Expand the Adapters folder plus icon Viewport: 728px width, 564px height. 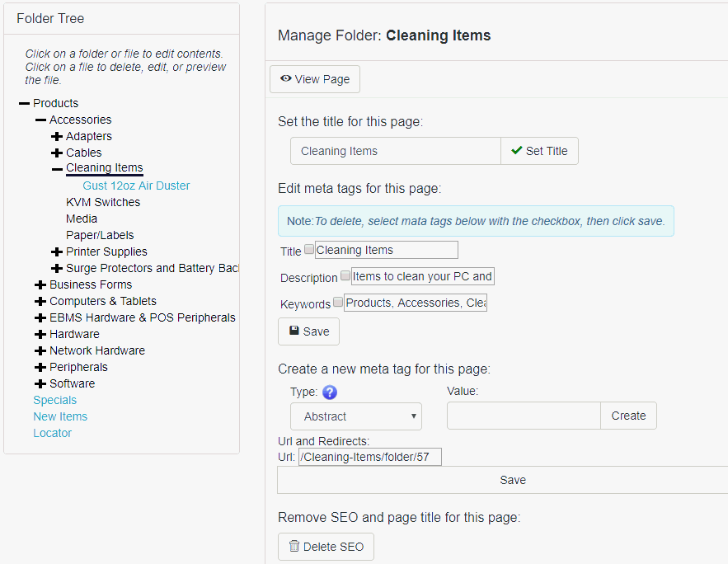pyautogui.click(x=57, y=137)
